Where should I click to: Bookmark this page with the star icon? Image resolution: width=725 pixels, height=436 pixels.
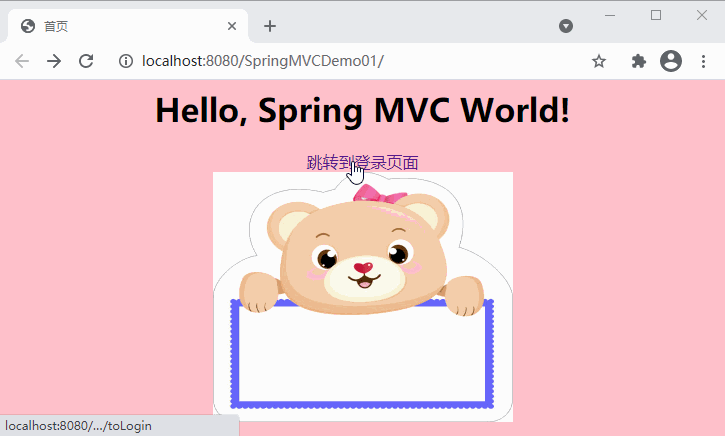pos(599,61)
